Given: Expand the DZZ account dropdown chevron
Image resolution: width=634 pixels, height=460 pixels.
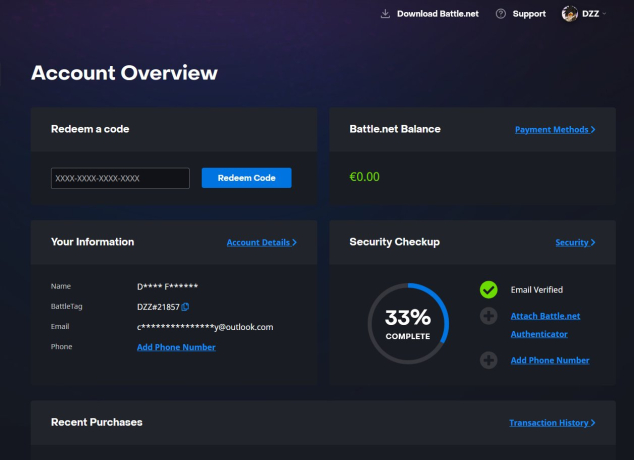Looking at the screenshot, I should coord(605,14).
